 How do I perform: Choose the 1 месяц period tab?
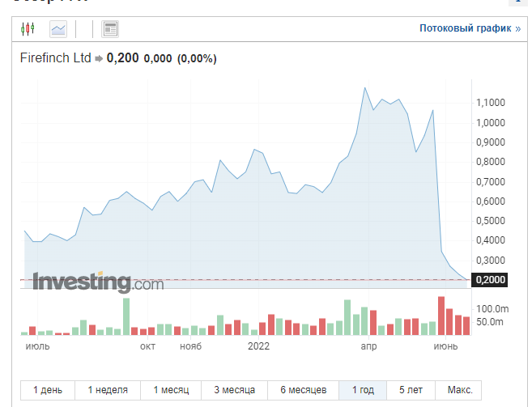171,389
